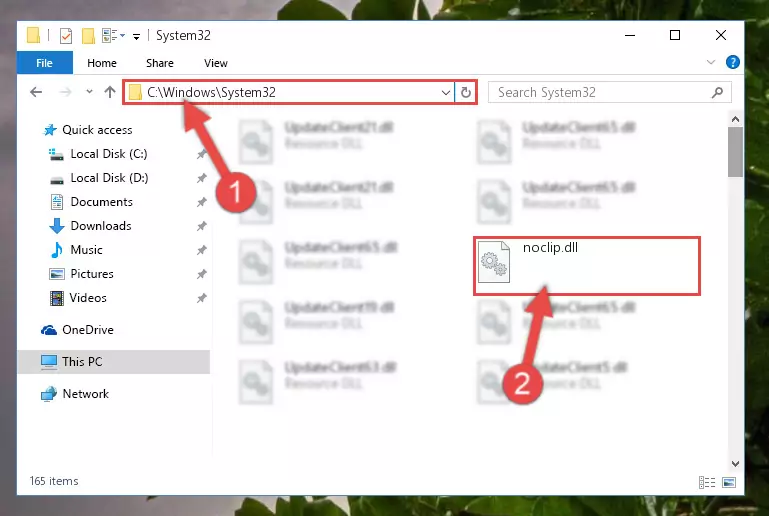Click the scrollbar down arrow
This screenshot has height=516, width=769.
pos(735,464)
